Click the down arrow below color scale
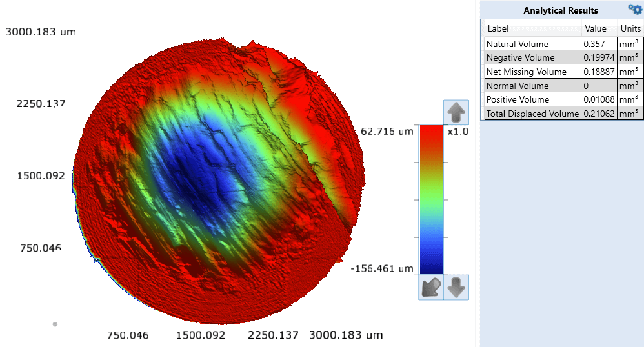Viewport: 644px width, 347px height. click(x=456, y=288)
